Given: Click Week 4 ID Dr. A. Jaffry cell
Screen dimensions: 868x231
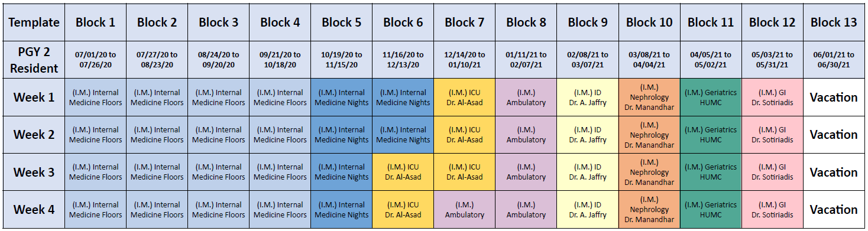Looking at the screenshot, I should point(588,209).
